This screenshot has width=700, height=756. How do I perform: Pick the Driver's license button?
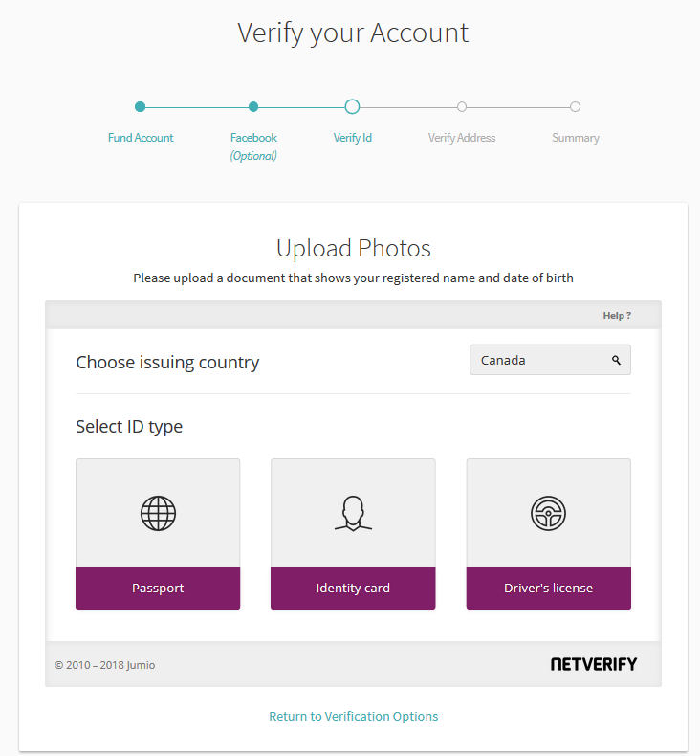click(x=548, y=588)
